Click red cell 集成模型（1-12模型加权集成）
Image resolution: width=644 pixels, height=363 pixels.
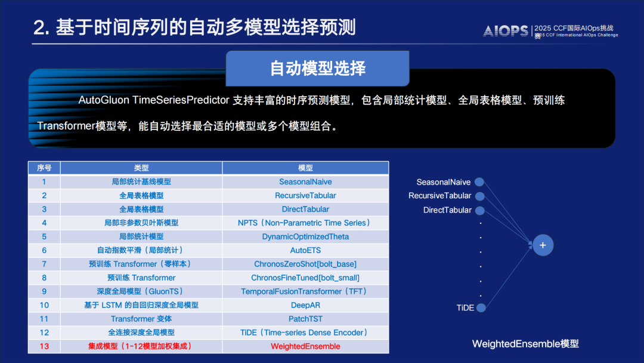141,346
